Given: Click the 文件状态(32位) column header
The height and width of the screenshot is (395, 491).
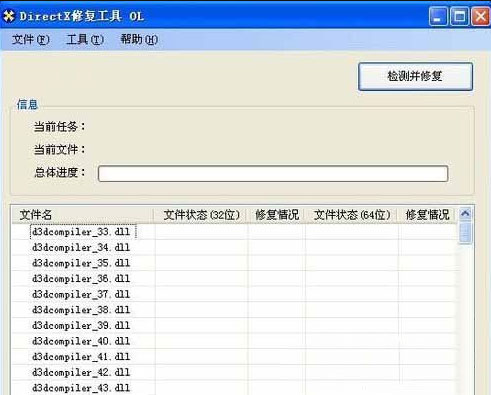Looking at the screenshot, I should (x=201, y=215).
